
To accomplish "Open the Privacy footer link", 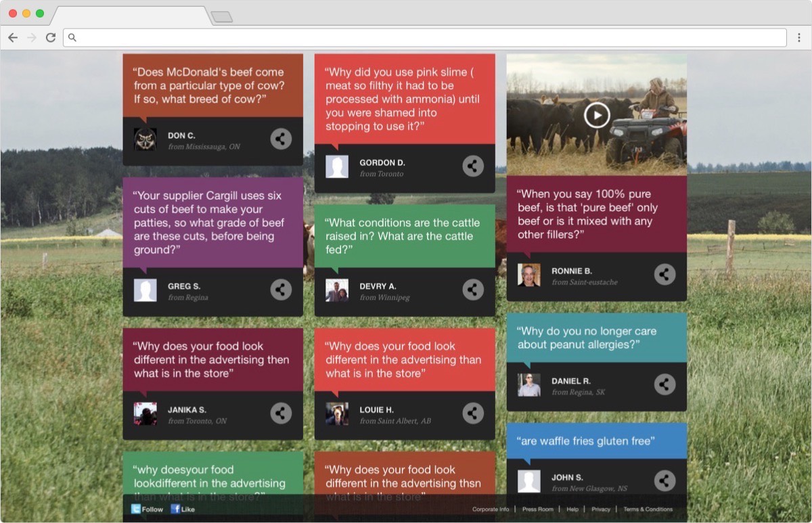I will pyautogui.click(x=601, y=509).
